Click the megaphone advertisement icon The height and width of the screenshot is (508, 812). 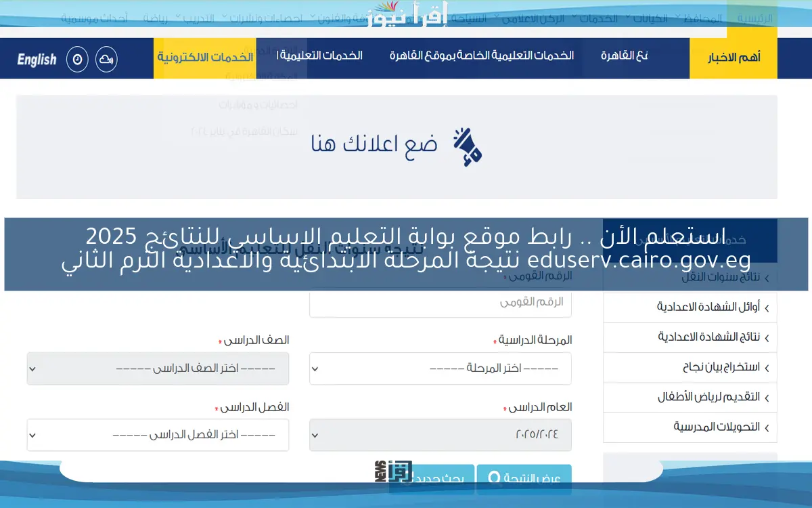pos(468,146)
